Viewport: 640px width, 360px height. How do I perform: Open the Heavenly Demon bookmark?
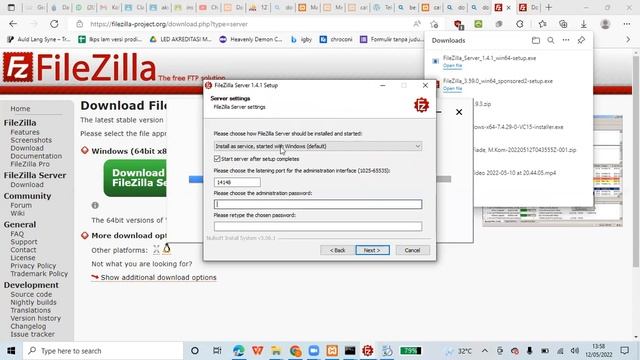click(x=251, y=40)
